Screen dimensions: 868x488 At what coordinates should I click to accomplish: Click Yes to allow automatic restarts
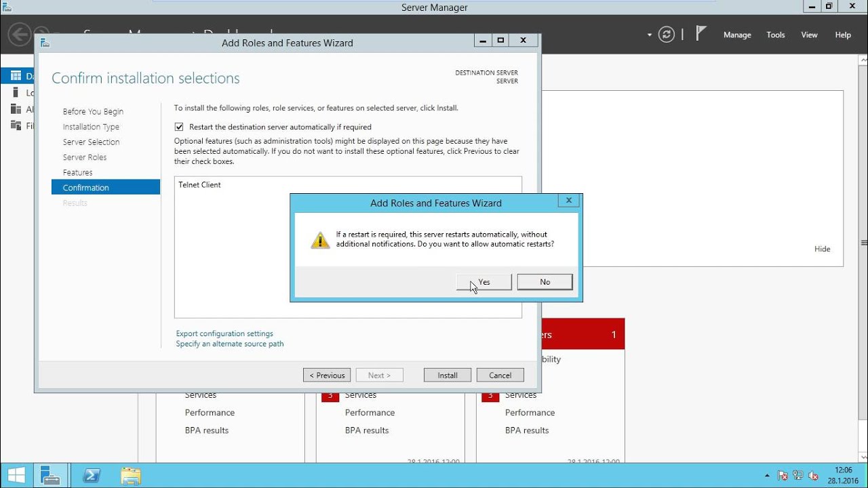coord(484,282)
